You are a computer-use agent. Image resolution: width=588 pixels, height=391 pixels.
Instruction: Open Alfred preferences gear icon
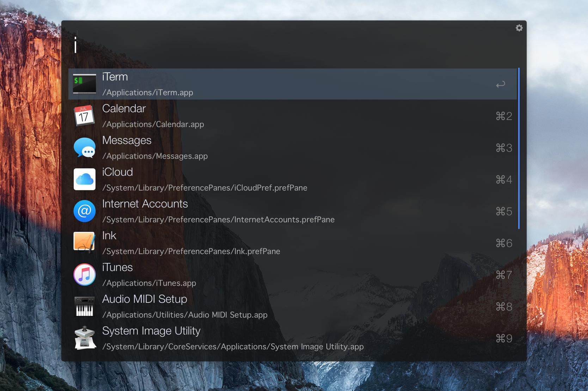tap(519, 28)
